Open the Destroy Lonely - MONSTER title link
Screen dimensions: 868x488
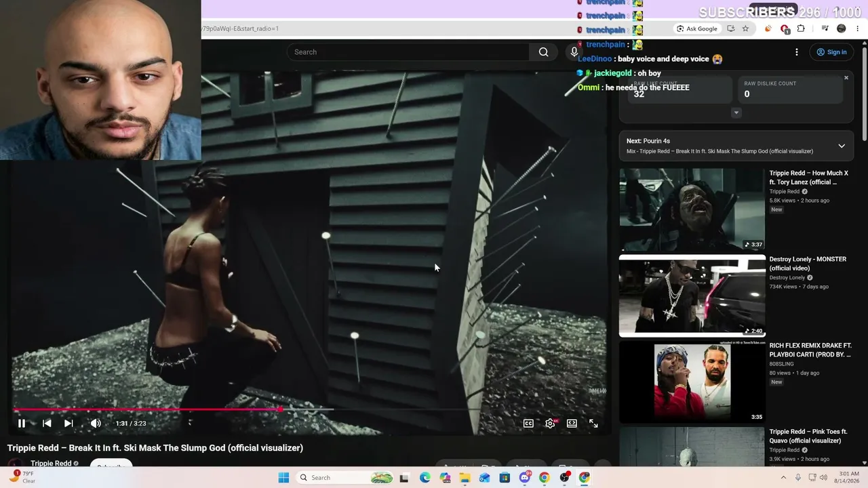coord(808,264)
